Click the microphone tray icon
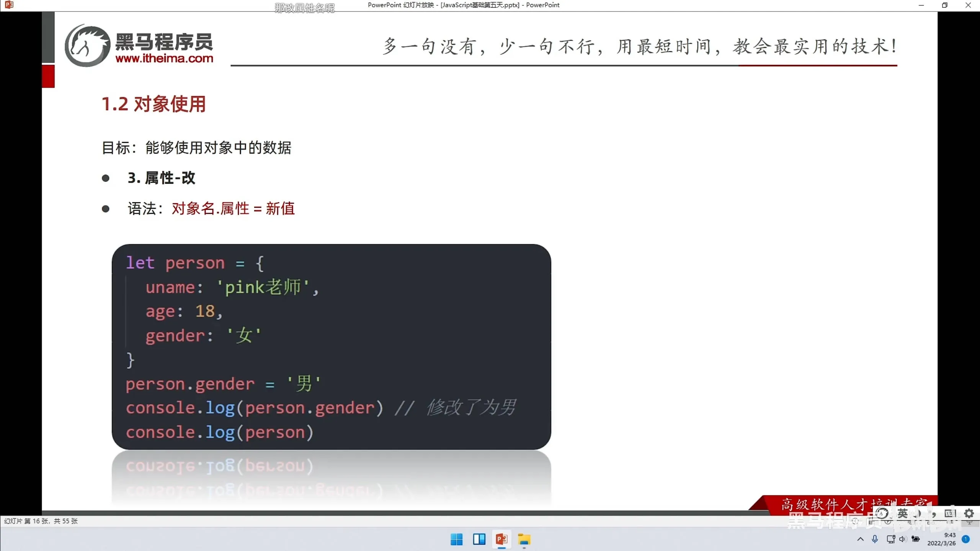 (x=875, y=539)
